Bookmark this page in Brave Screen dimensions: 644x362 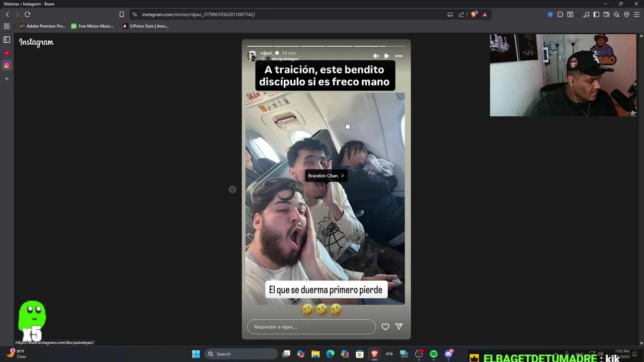122,15
